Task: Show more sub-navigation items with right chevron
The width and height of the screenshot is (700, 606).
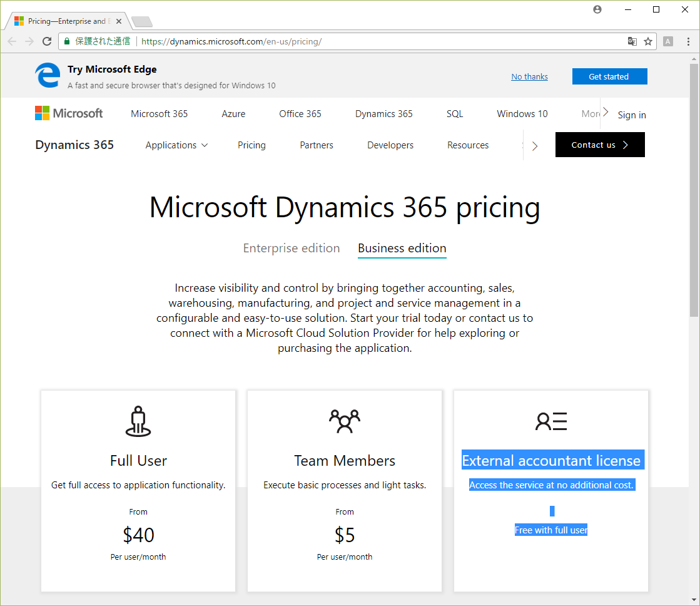Action: (x=535, y=146)
